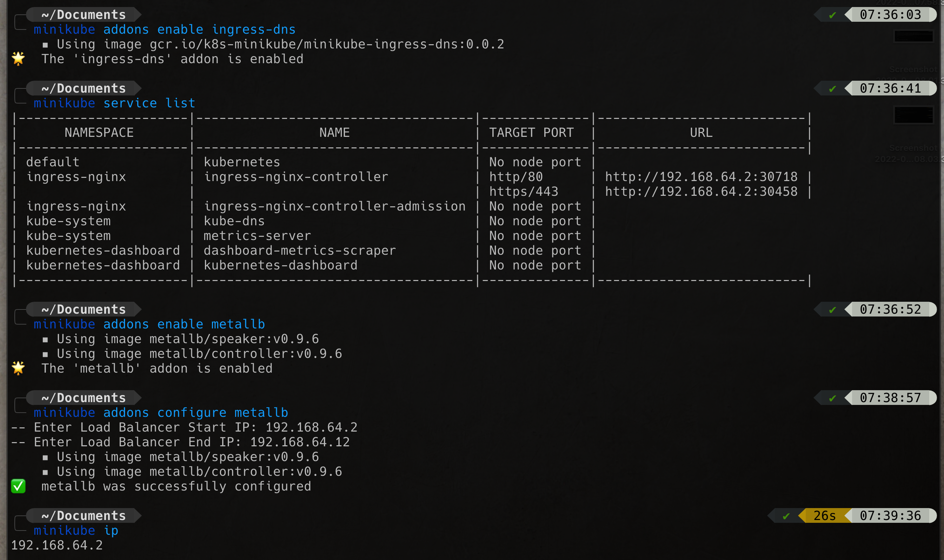Screen dimensions: 944x560
Task: Click the 192.168.64.2 output at bottom
Action: pos(56,545)
